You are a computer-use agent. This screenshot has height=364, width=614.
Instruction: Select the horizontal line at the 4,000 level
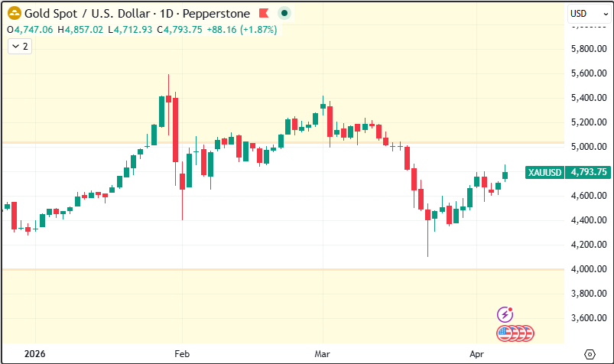pyautogui.click(x=229, y=269)
